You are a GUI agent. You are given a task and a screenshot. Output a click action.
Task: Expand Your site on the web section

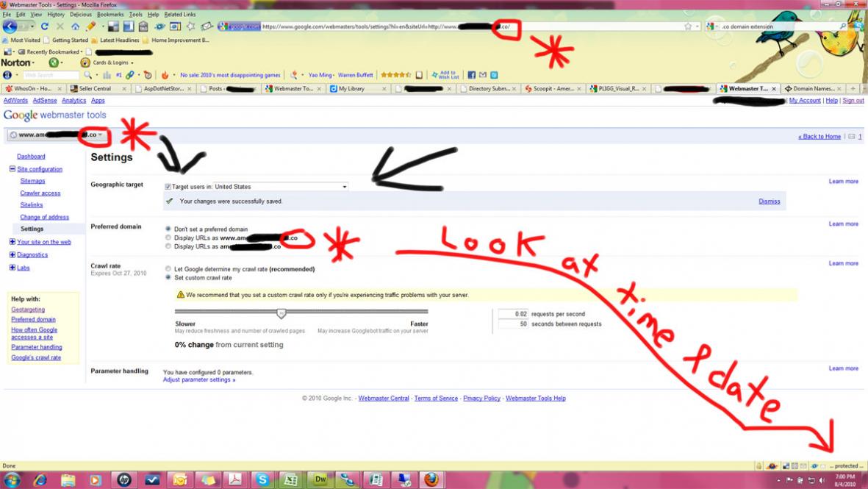point(12,241)
